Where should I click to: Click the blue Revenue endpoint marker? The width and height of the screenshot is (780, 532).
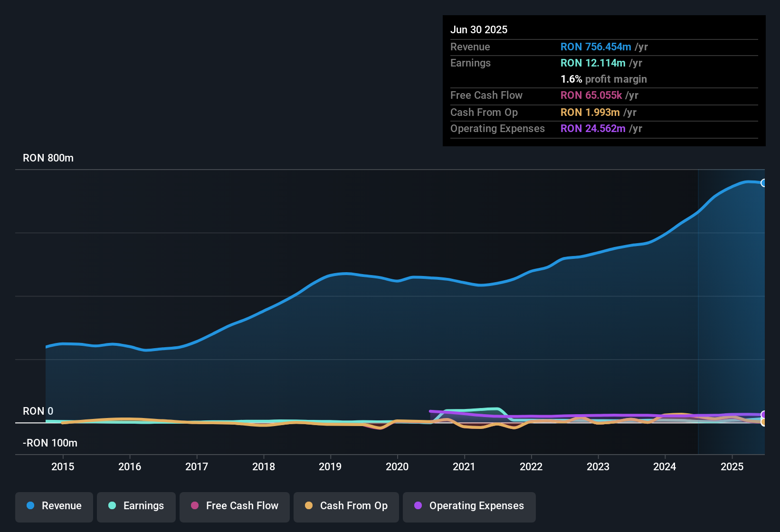click(x=764, y=183)
